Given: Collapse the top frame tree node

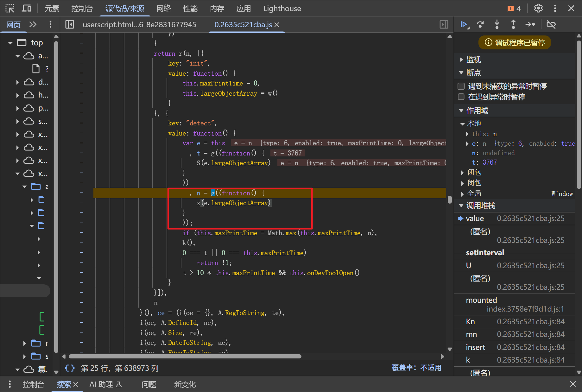Looking at the screenshot, I should 10,43.
